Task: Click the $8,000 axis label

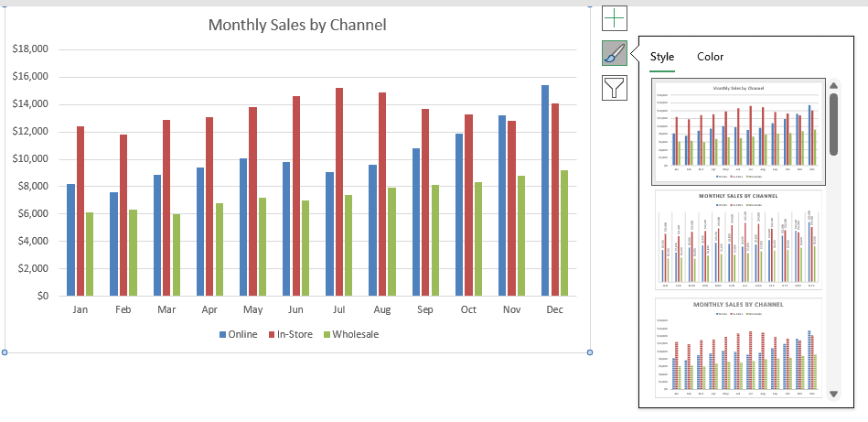Action: (33, 186)
